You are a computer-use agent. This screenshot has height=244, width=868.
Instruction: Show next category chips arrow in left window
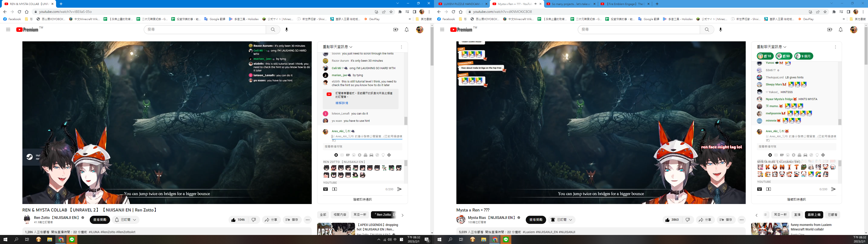click(402, 215)
